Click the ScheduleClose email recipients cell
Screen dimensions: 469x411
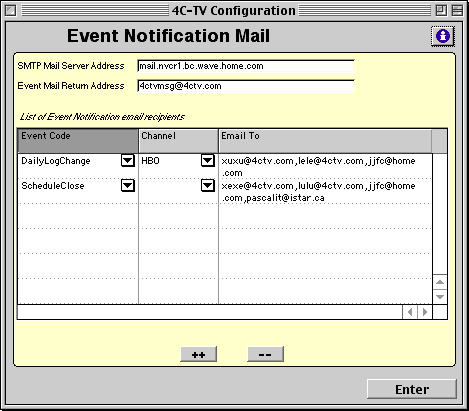point(325,191)
